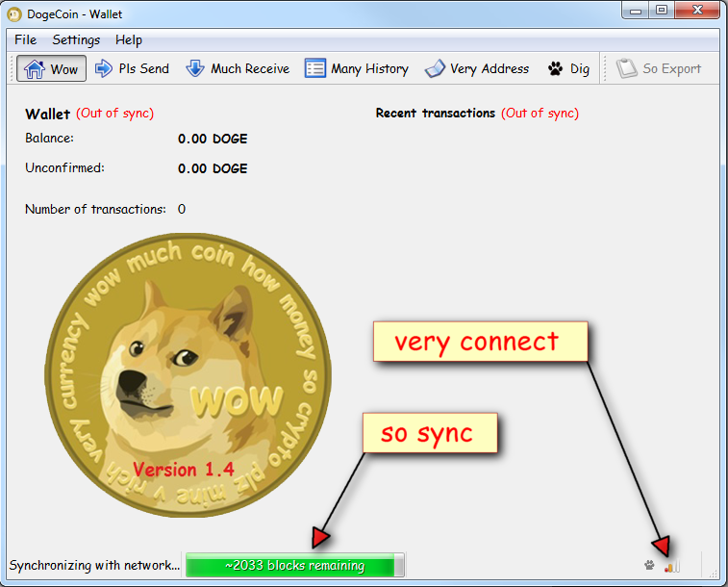Viewport: 728px width, 587px height.
Task: Click the blocks remaining progress bar
Action: pyautogui.click(x=295, y=565)
